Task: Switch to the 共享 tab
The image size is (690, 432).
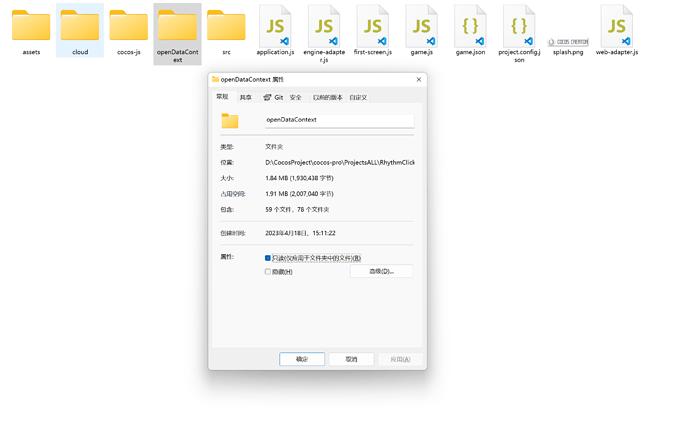Action: (246, 97)
